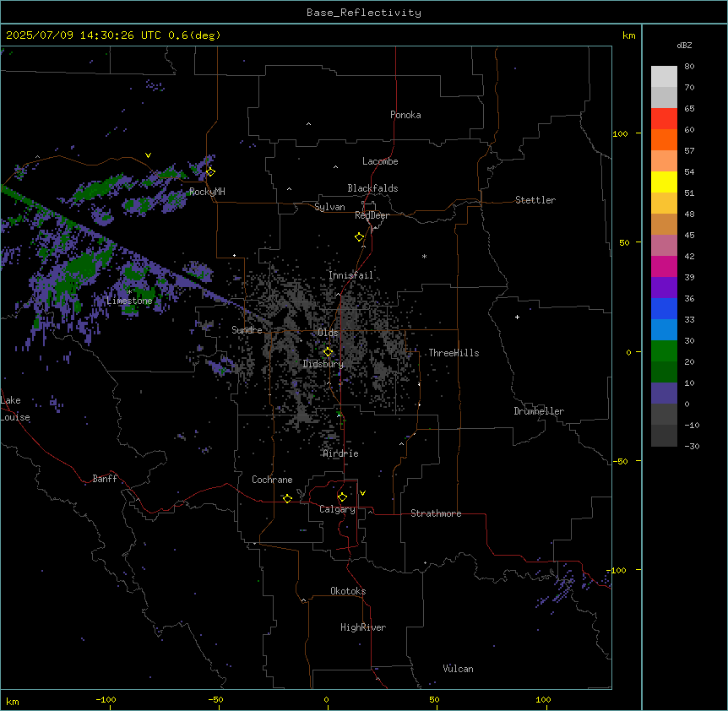Click the -50 tick on the vertical km axis
The image size is (728, 711).
click(620, 461)
